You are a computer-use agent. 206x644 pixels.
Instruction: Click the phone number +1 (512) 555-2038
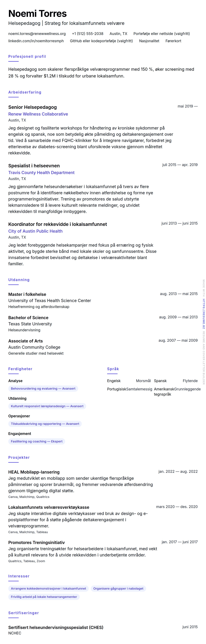[x=88, y=34]
